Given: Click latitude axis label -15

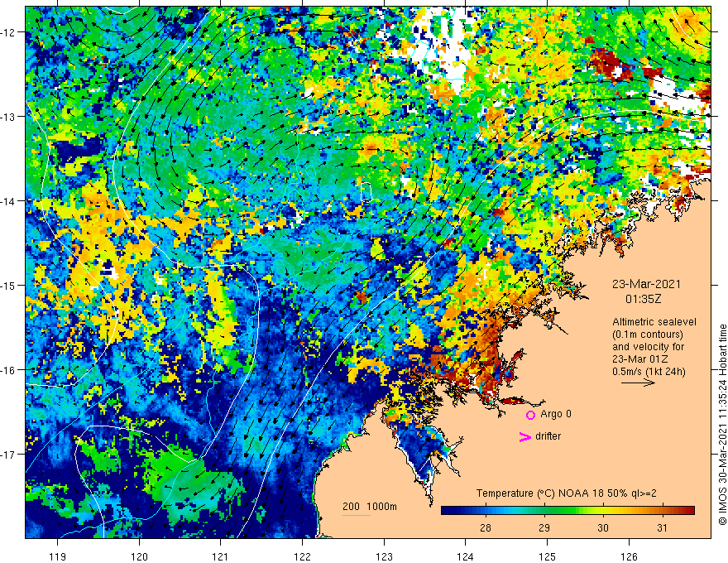Looking at the screenshot, I should coord(9,285).
